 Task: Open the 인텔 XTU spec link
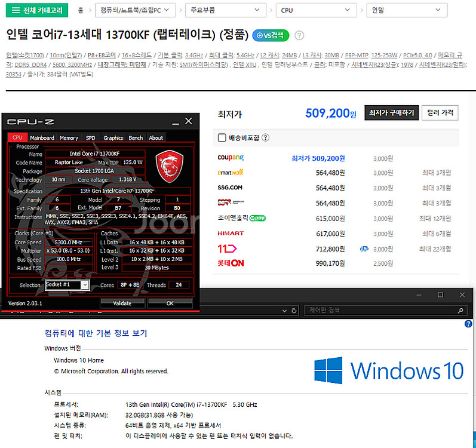click(245, 65)
